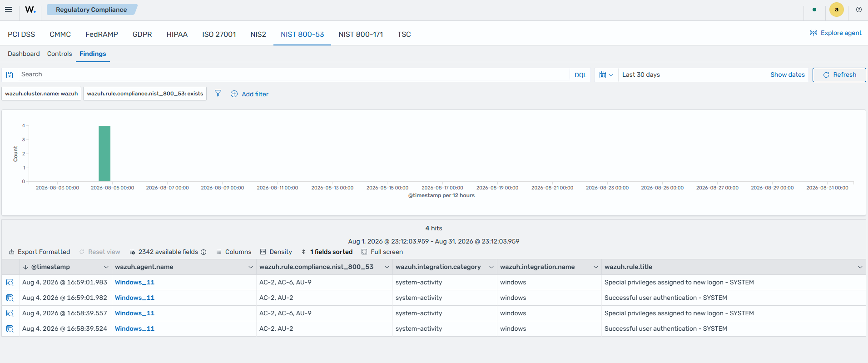Open the 1 fields sorted menu
Image resolution: width=868 pixels, height=363 pixels.
coord(327,252)
